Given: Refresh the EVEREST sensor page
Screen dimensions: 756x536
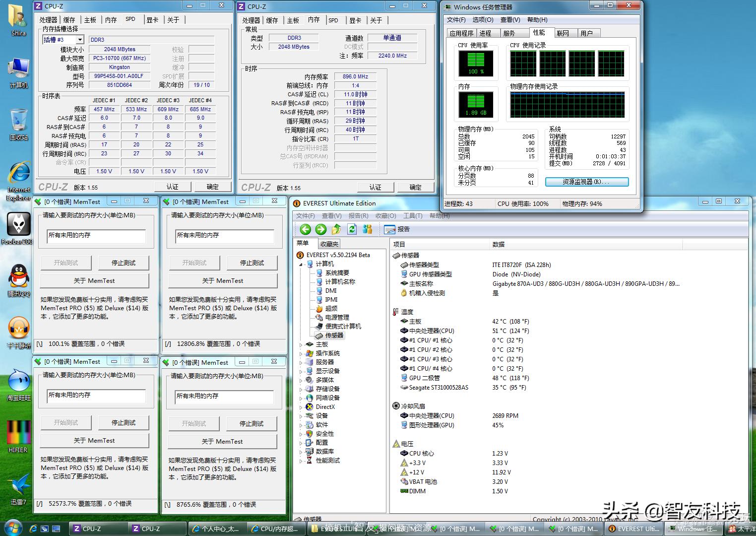Looking at the screenshot, I should pyautogui.click(x=352, y=229).
